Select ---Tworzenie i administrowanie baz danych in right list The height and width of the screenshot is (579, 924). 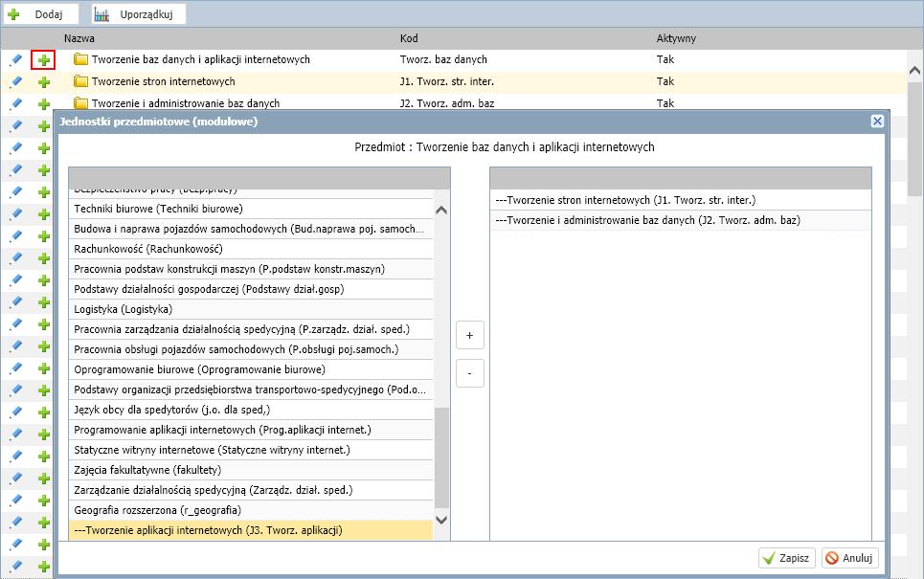(x=681, y=220)
